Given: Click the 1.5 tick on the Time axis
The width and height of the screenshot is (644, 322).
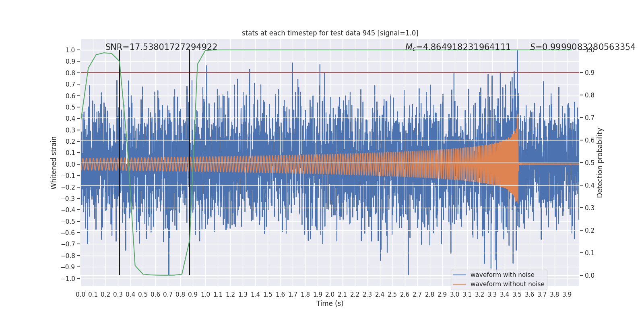Looking at the screenshot, I should pos(268,295).
